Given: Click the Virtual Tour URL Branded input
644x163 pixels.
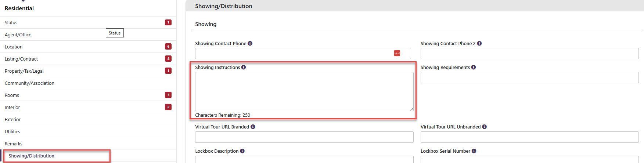Looking at the screenshot, I should tap(304, 137).
